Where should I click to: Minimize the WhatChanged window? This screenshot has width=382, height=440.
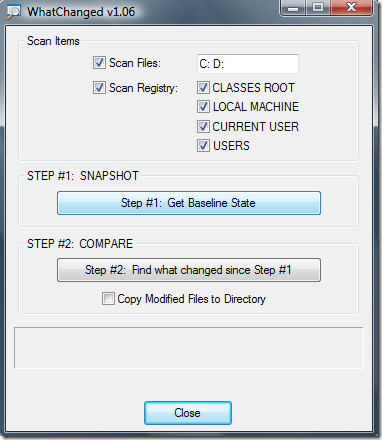click(293, 7)
